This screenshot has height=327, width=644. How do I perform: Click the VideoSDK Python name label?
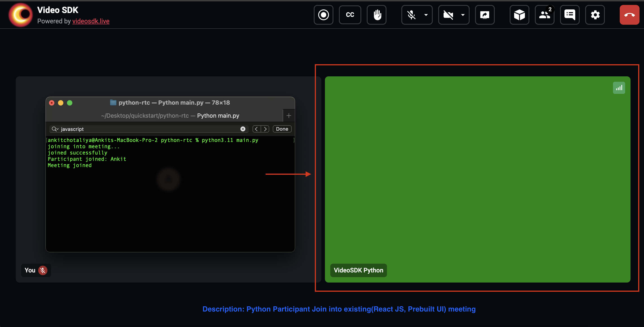(x=358, y=270)
